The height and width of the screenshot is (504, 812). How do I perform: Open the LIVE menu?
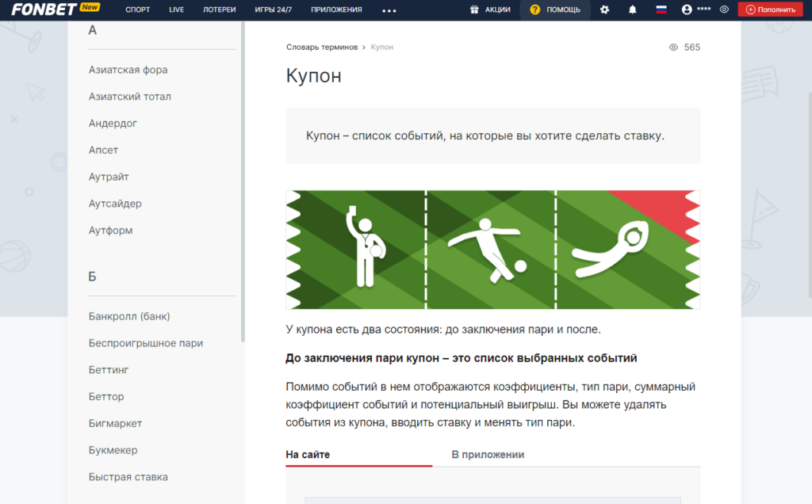pyautogui.click(x=177, y=10)
